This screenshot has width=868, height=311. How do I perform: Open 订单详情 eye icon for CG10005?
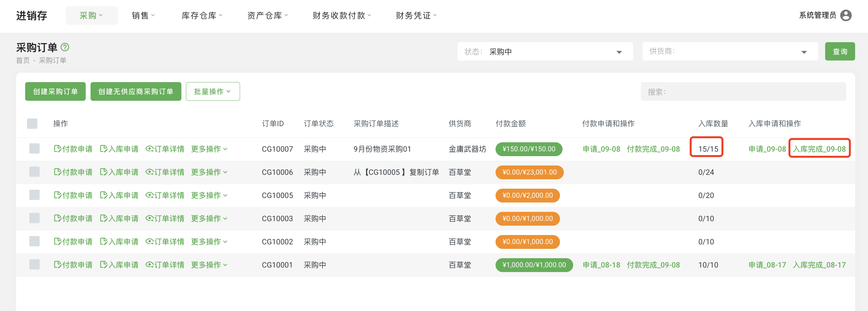tap(149, 195)
